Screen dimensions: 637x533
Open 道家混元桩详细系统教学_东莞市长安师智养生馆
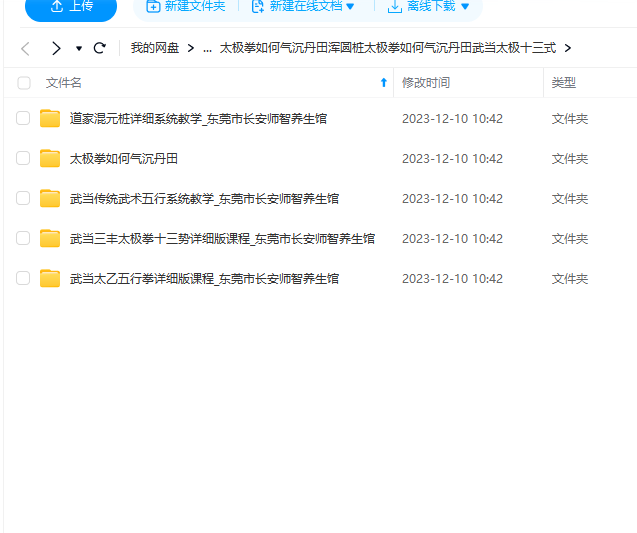tap(198, 119)
